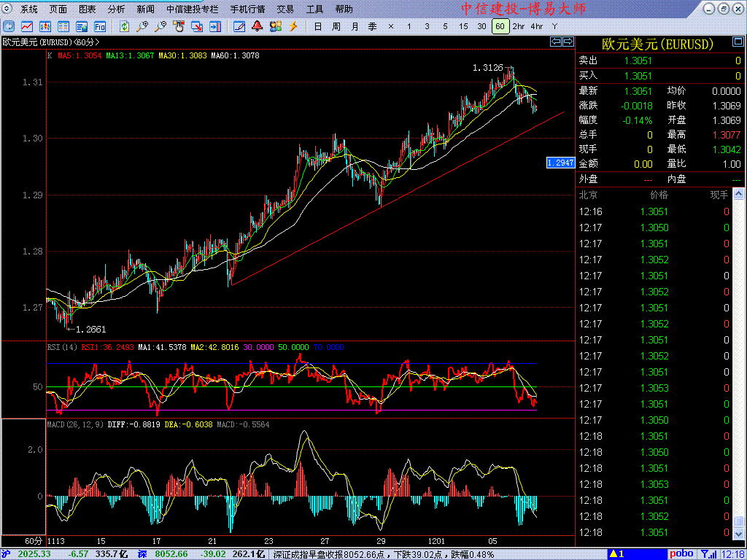Click the F10 info toolbar icon

[x=99, y=26]
